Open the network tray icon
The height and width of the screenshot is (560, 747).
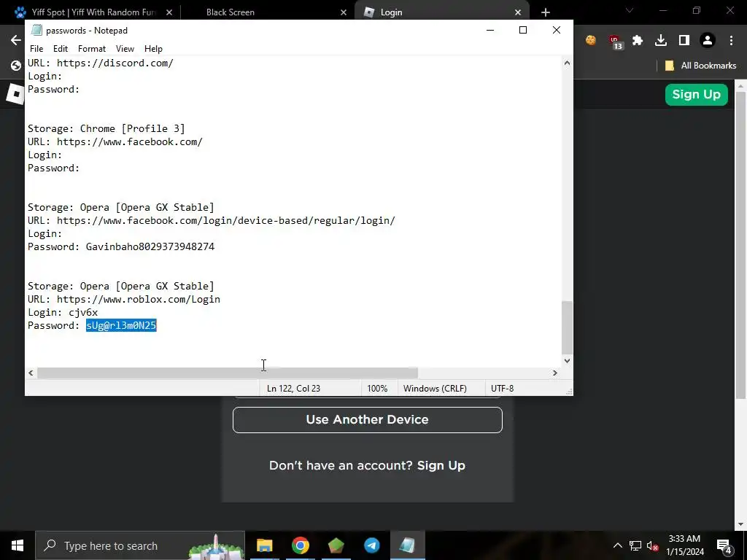point(635,545)
